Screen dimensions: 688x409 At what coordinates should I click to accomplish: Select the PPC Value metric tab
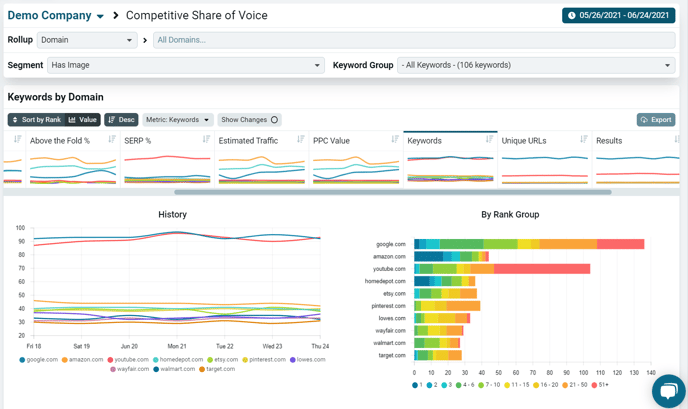click(x=356, y=159)
